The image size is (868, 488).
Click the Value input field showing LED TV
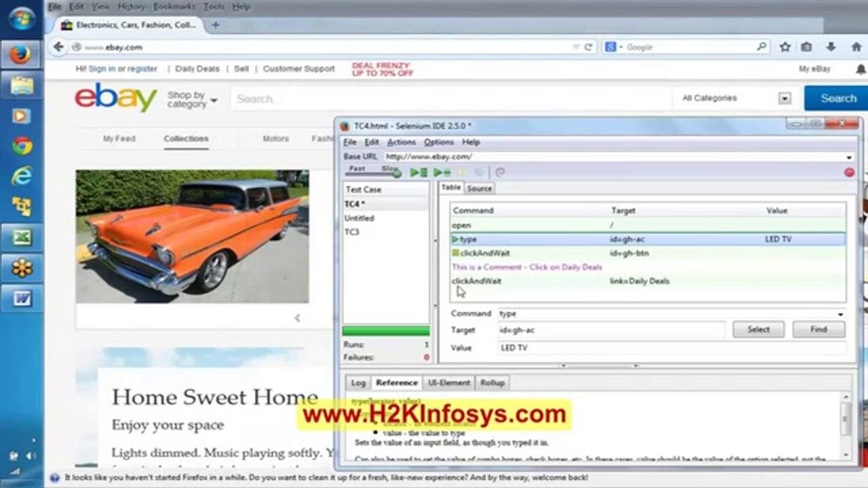pyautogui.click(x=671, y=348)
